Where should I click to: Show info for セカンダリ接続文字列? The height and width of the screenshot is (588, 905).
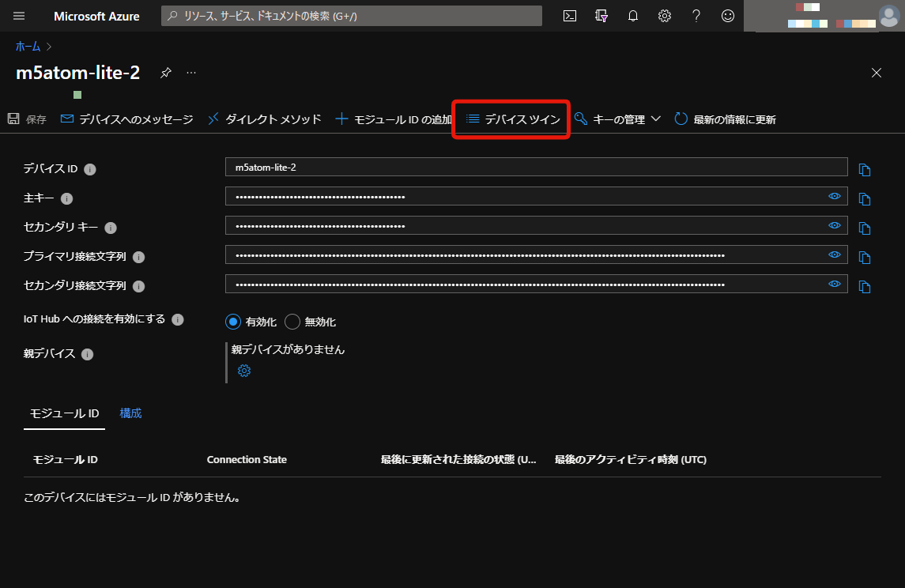pyautogui.click(x=138, y=286)
